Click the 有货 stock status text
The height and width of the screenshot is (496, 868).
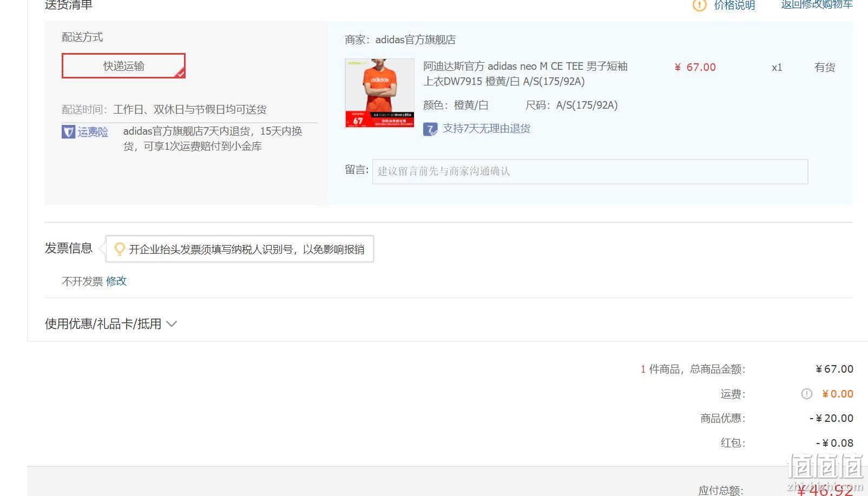click(x=825, y=67)
